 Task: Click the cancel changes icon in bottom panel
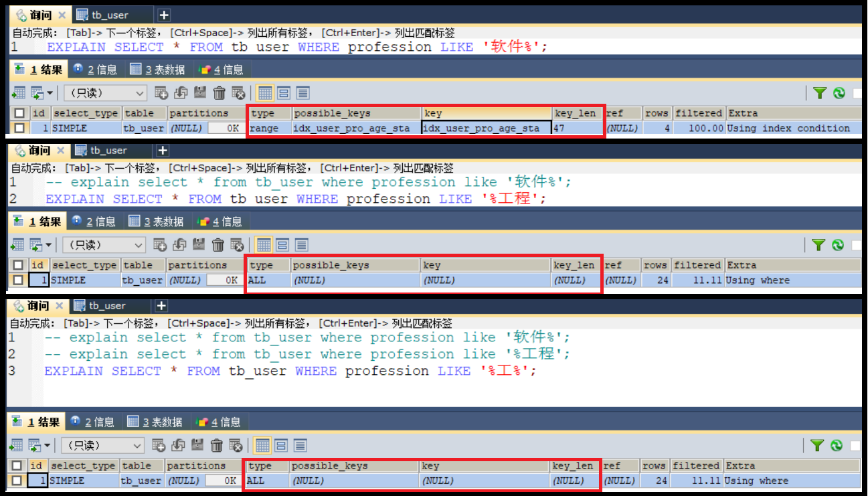click(236, 445)
